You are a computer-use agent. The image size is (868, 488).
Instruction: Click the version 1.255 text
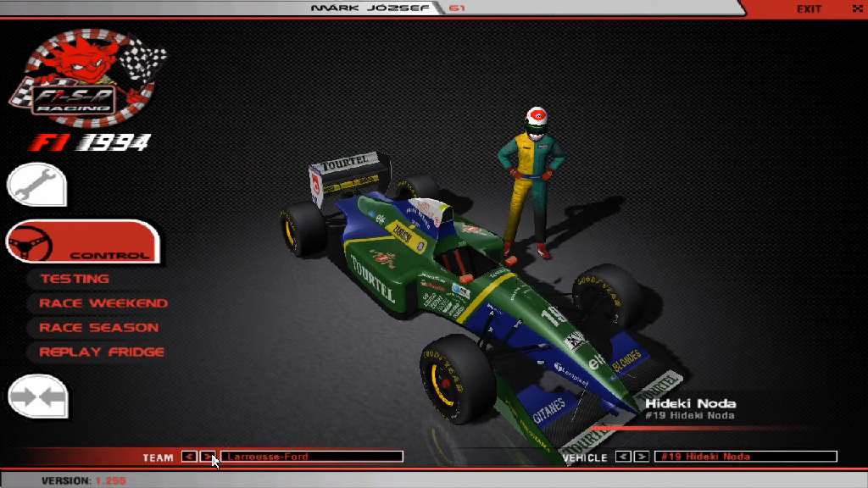pos(84,480)
